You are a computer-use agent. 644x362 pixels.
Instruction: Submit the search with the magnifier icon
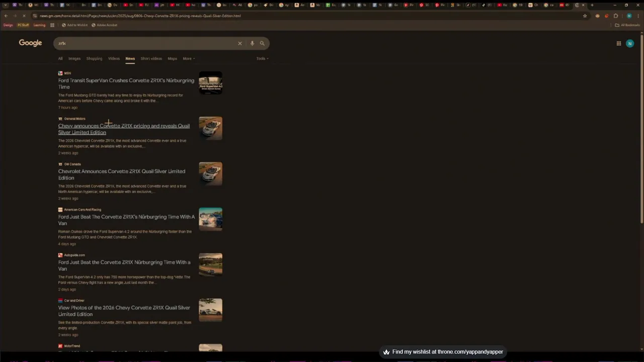click(x=262, y=43)
